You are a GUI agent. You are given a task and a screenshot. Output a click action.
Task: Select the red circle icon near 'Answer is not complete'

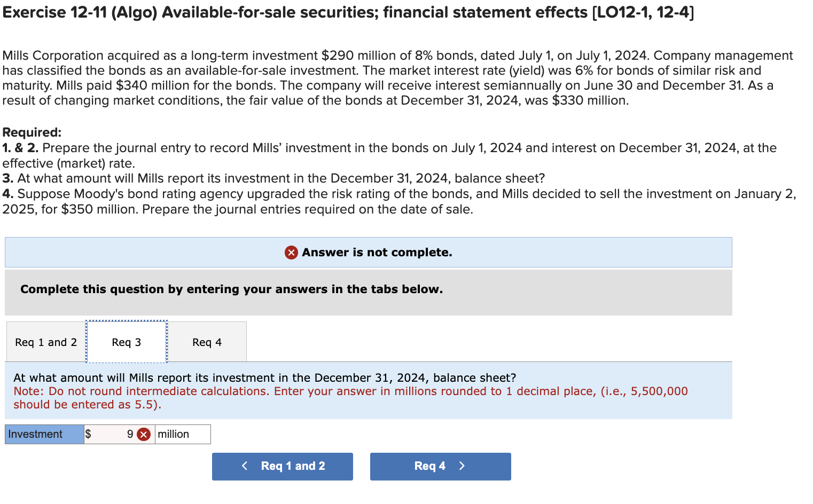291,252
